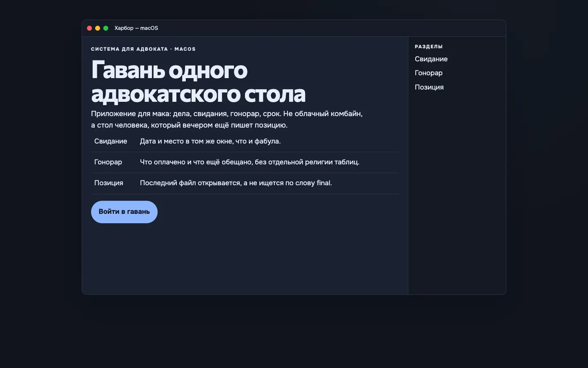Select the Позиция link under Разделы
This screenshot has width=588, height=368.
pos(429,87)
